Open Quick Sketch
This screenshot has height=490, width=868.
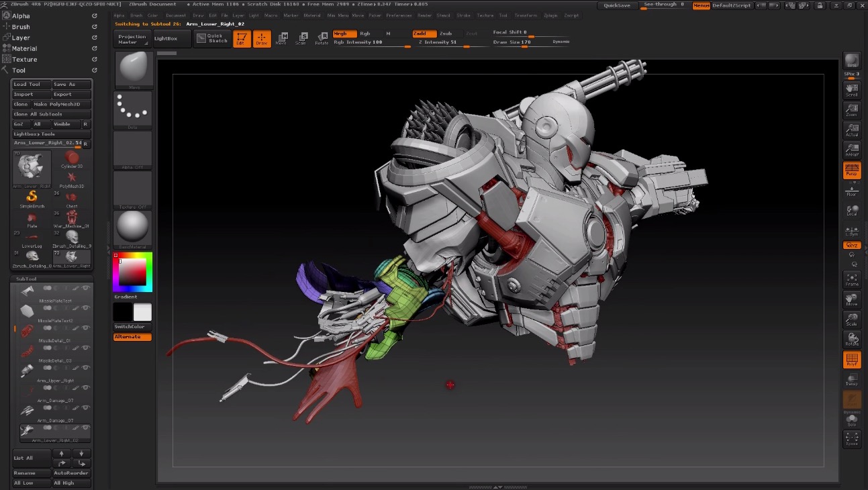click(x=212, y=39)
